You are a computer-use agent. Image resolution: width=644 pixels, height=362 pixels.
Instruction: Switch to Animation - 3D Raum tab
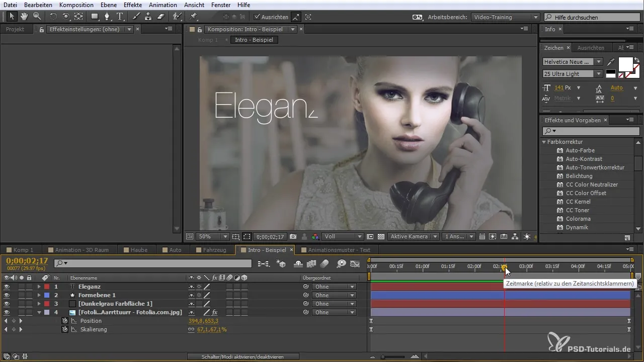tap(82, 250)
